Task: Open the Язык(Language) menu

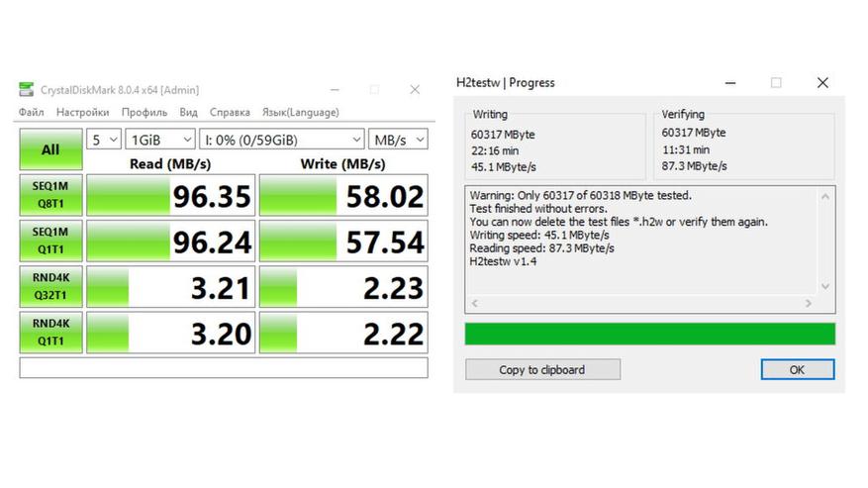Action: point(301,112)
